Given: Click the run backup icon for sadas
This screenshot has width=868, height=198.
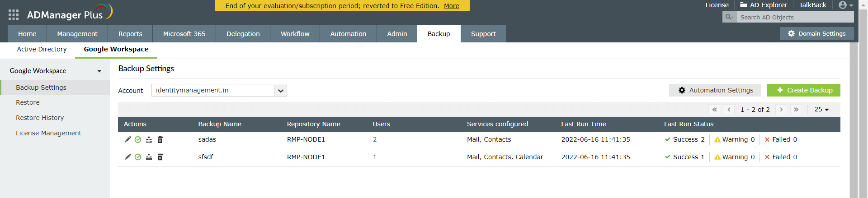Looking at the screenshot, I should coord(149,139).
